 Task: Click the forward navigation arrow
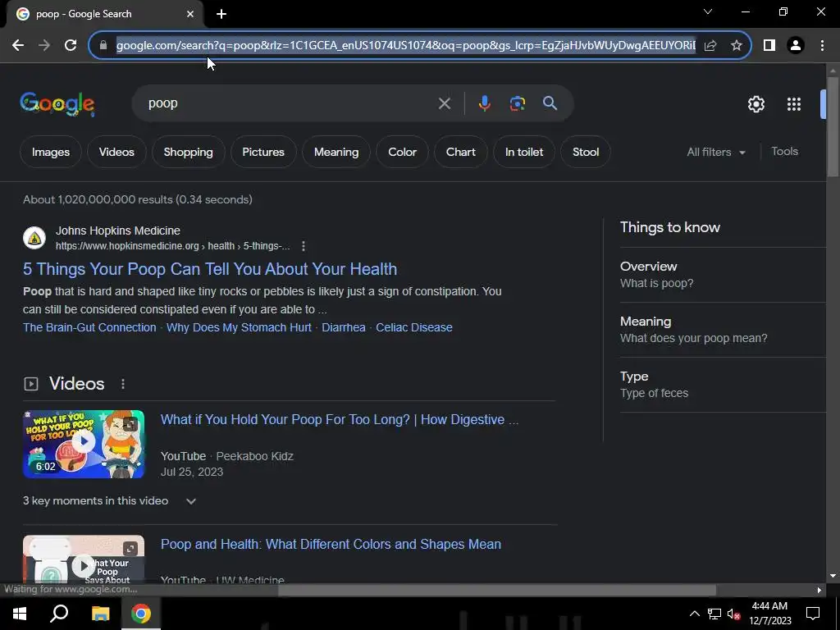point(44,45)
